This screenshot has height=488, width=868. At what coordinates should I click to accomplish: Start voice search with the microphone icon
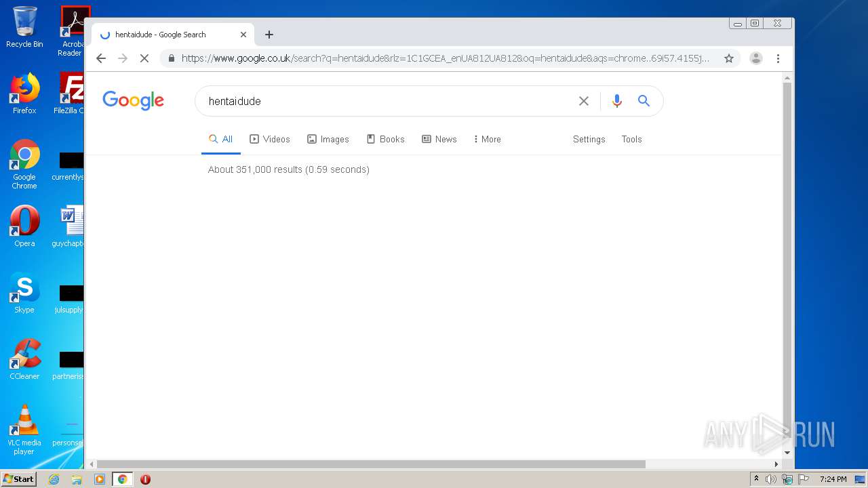(616, 101)
